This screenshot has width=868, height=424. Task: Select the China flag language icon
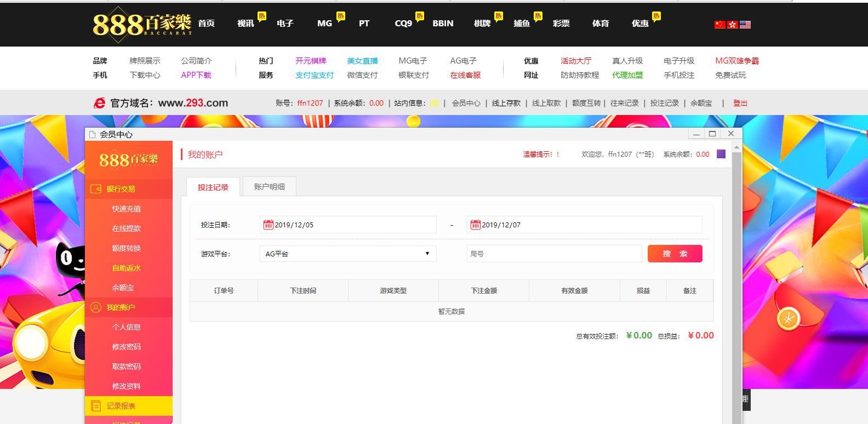tap(719, 24)
